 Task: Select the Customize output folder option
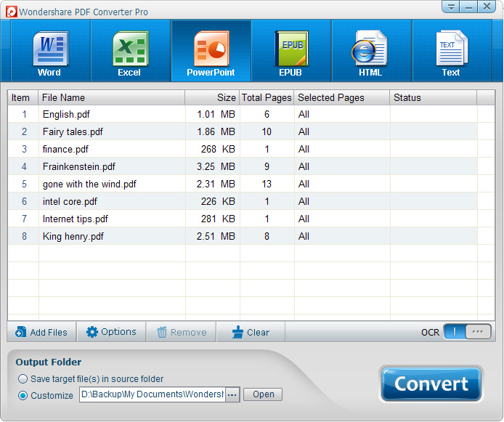coord(23,395)
